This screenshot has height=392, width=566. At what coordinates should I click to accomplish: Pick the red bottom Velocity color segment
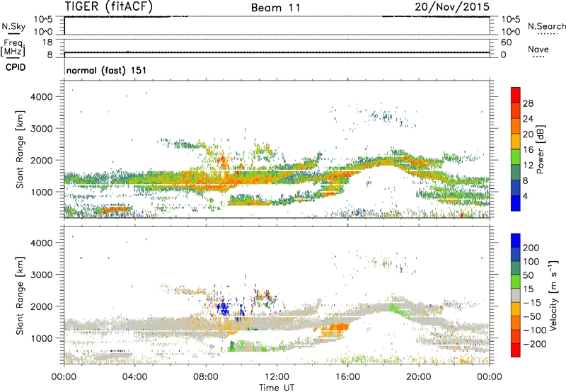516,350
